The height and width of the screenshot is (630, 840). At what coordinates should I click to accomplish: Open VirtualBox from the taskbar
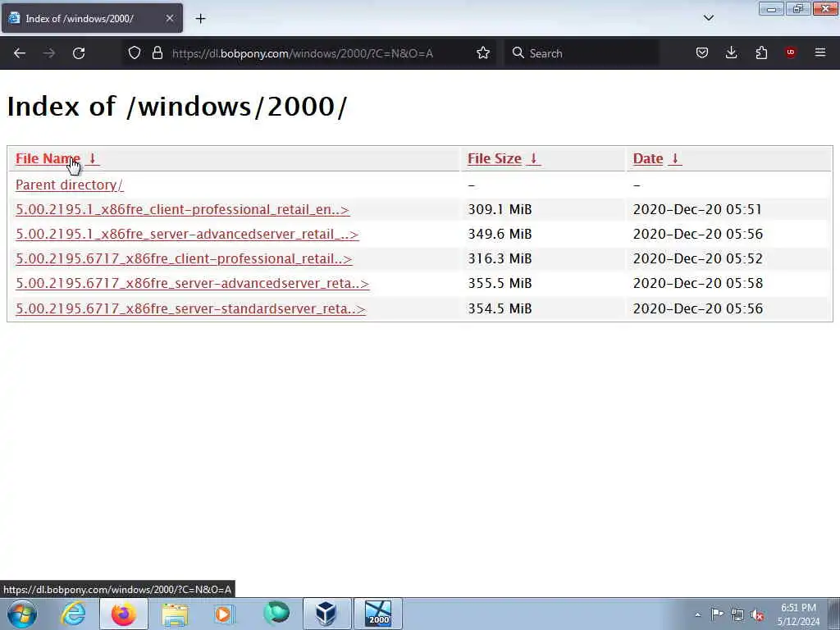[x=326, y=614]
